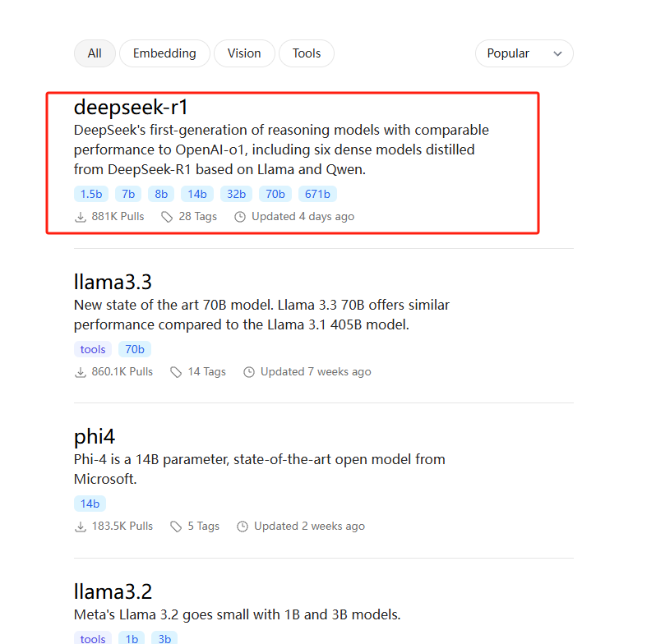Click the llama3.3 description paragraph
Screen dimensions: 656x644
pos(261,315)
